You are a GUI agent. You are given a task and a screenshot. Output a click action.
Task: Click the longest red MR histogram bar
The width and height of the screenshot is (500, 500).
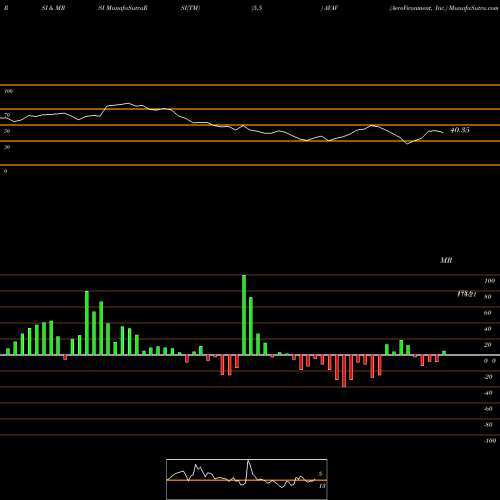(x=344, y=371)
